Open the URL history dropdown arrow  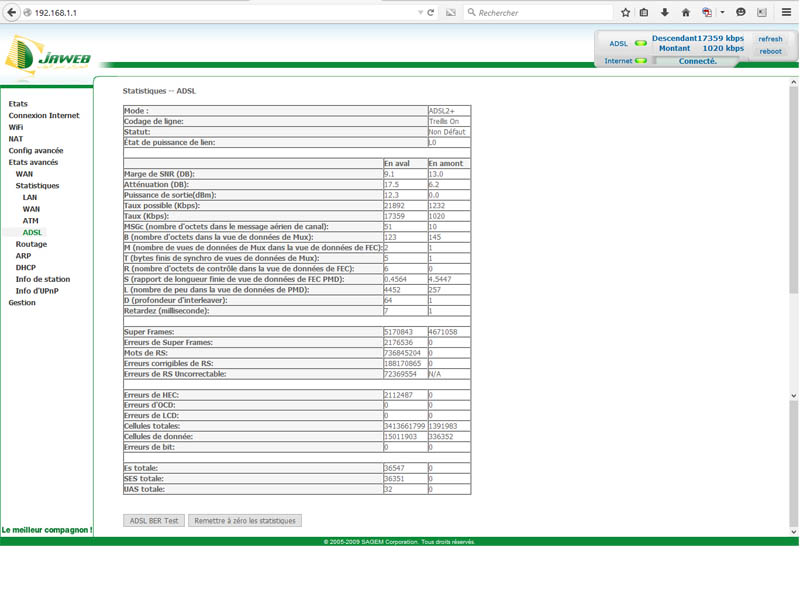coord(420,13)
